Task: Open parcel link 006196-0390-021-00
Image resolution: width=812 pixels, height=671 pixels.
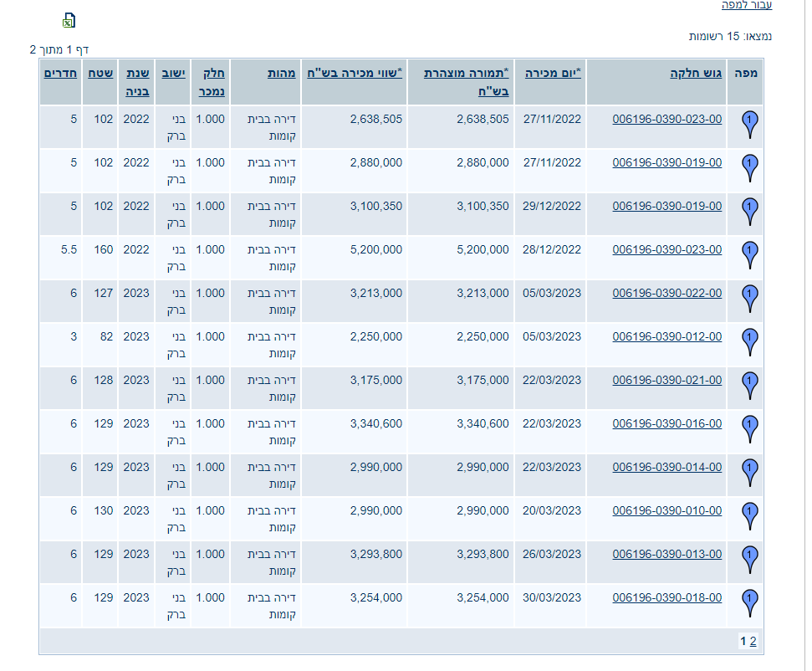Action: coord(666,380)
